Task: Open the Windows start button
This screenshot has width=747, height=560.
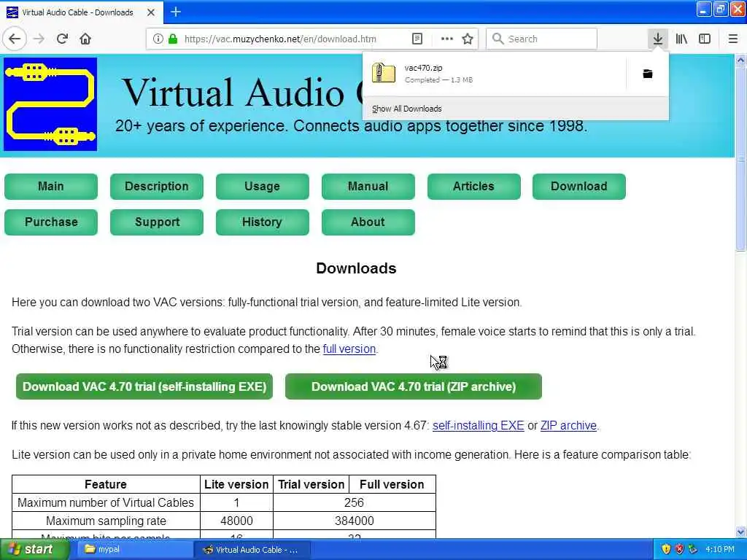Action: click(x=34, y=550)
